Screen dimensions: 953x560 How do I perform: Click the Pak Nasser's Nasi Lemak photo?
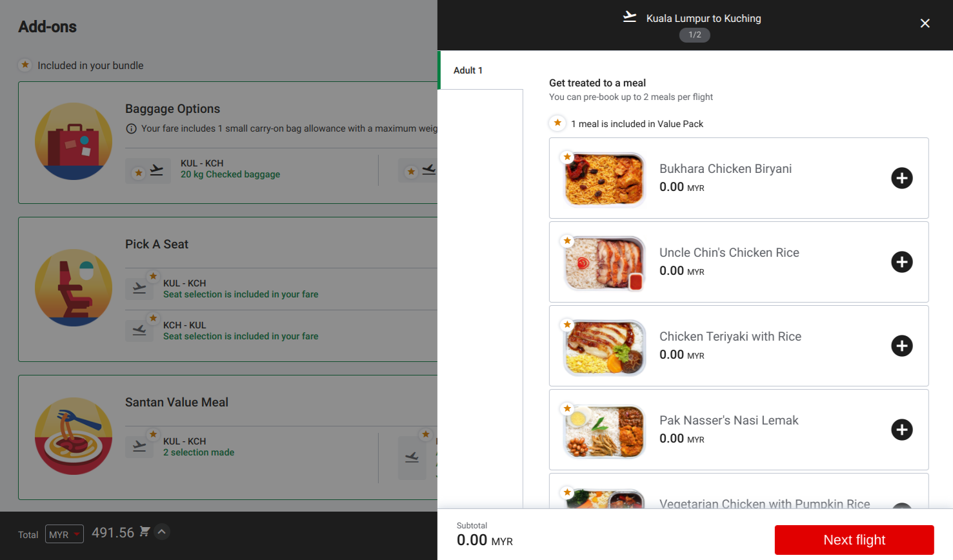(x=605, y=430)
